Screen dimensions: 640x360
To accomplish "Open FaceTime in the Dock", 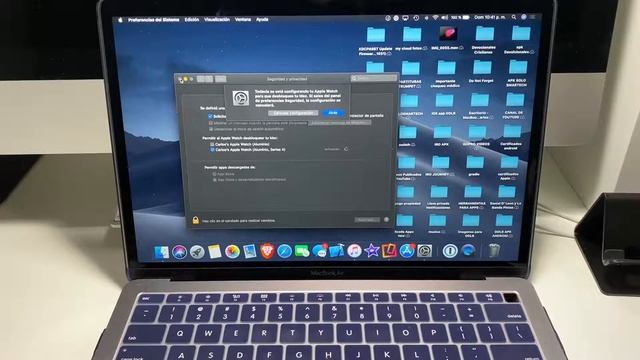I will point(302,251).
